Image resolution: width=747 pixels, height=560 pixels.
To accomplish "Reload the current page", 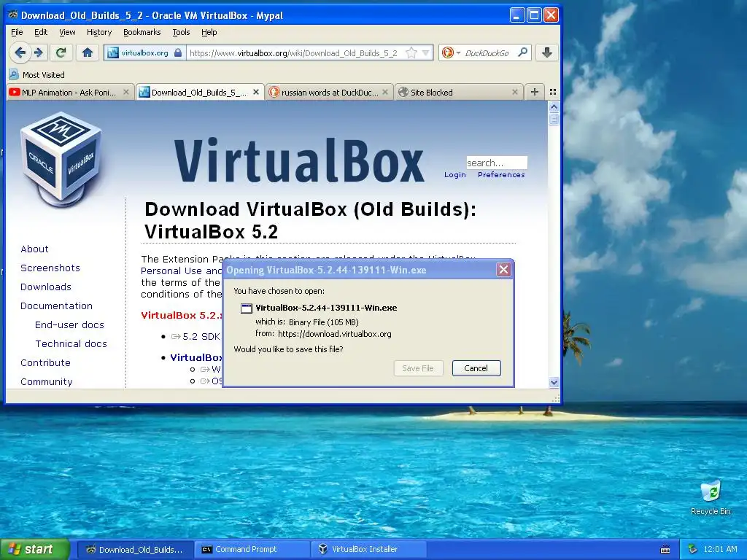I will click(61, 52).
